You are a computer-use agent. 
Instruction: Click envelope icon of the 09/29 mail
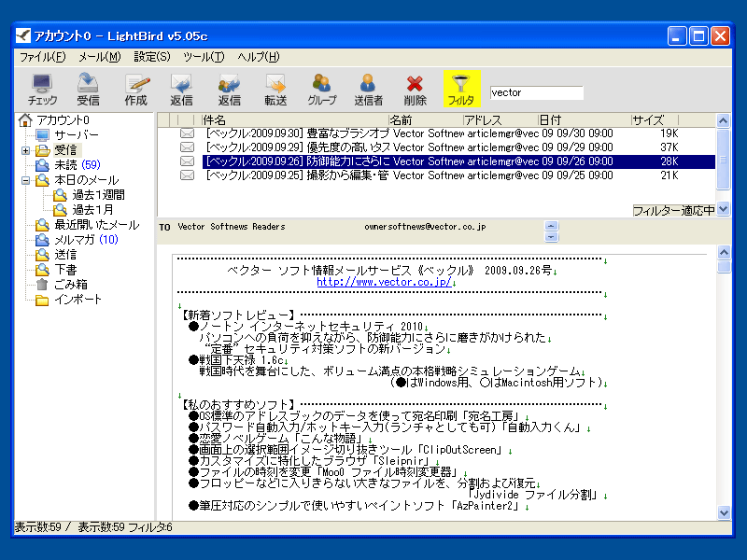(188, 147)
